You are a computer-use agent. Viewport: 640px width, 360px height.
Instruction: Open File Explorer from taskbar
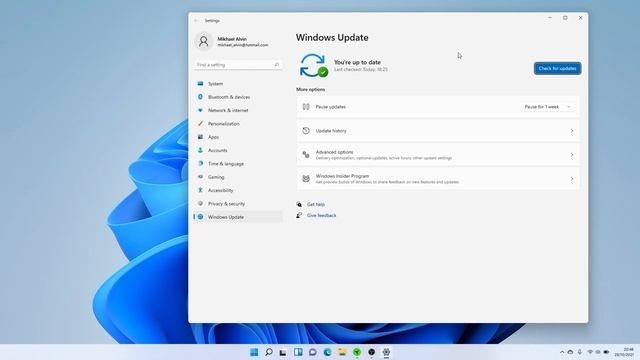(342, 352)
